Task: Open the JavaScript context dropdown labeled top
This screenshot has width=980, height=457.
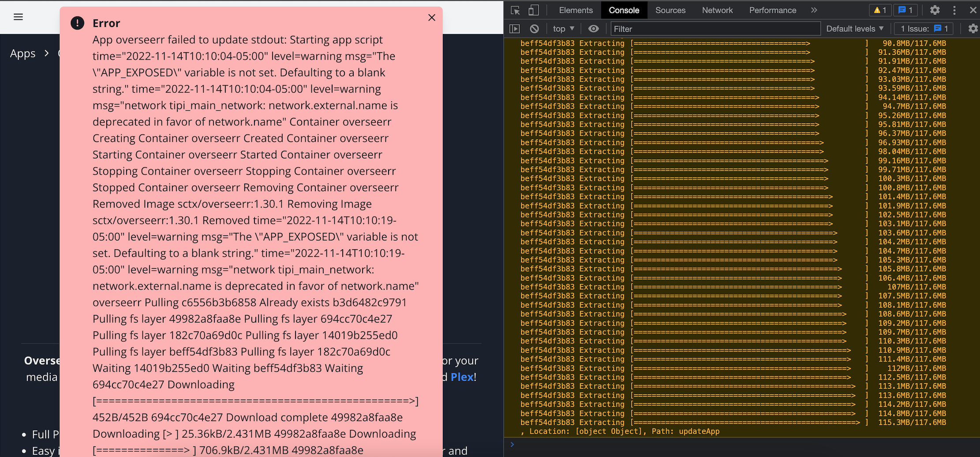Action: [x=563, y=28]
